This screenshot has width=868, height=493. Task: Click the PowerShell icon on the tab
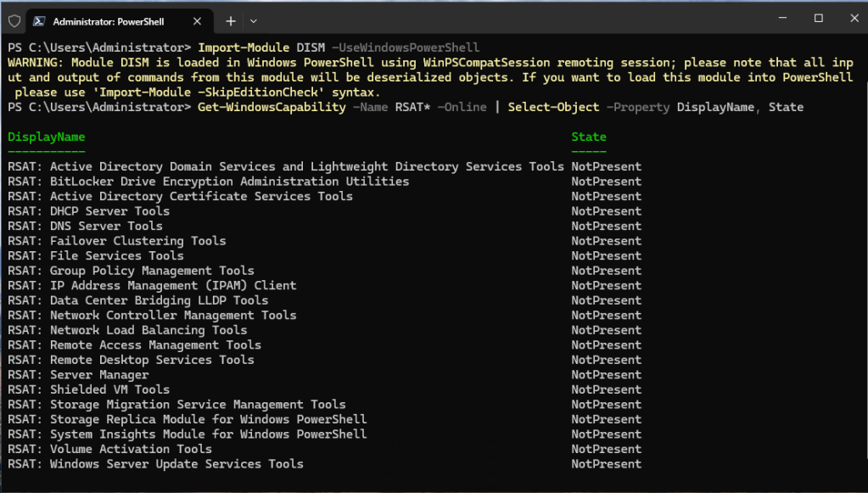38,20
